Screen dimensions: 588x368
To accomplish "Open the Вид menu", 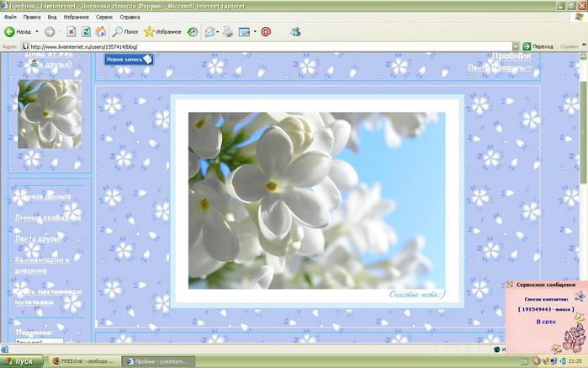I will (52, 18).
